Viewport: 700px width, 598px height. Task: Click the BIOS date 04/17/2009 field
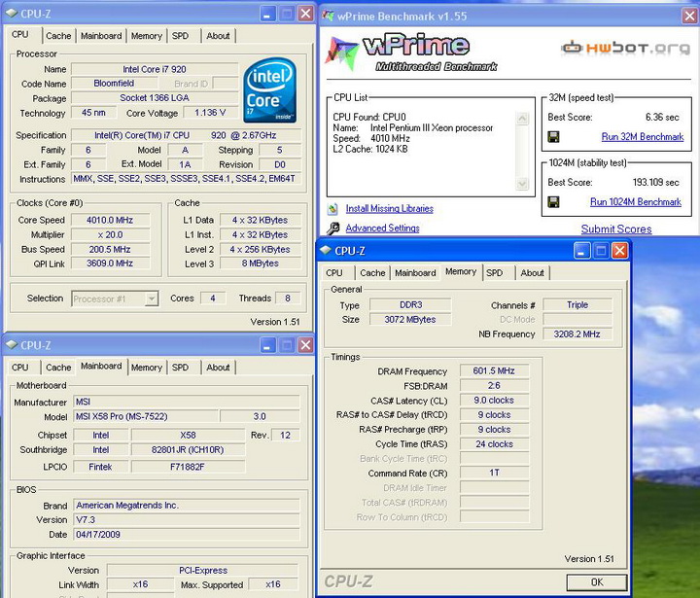186,535
